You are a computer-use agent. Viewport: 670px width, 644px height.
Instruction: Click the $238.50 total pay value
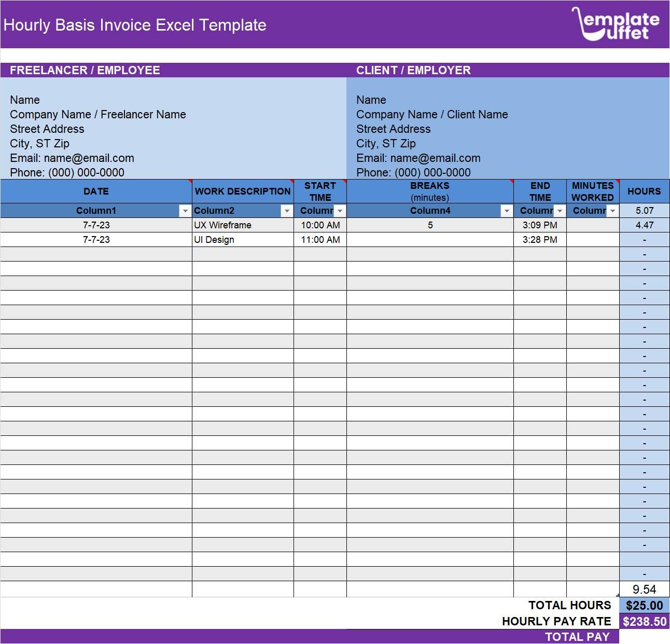[x=644, y=621]
